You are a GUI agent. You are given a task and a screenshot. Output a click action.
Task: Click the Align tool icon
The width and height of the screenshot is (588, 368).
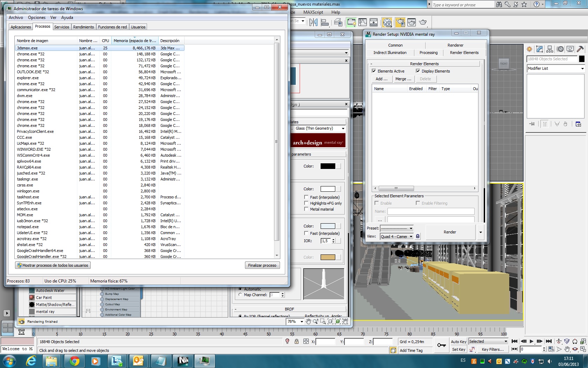pyautogui.click(x=325, y=22)
